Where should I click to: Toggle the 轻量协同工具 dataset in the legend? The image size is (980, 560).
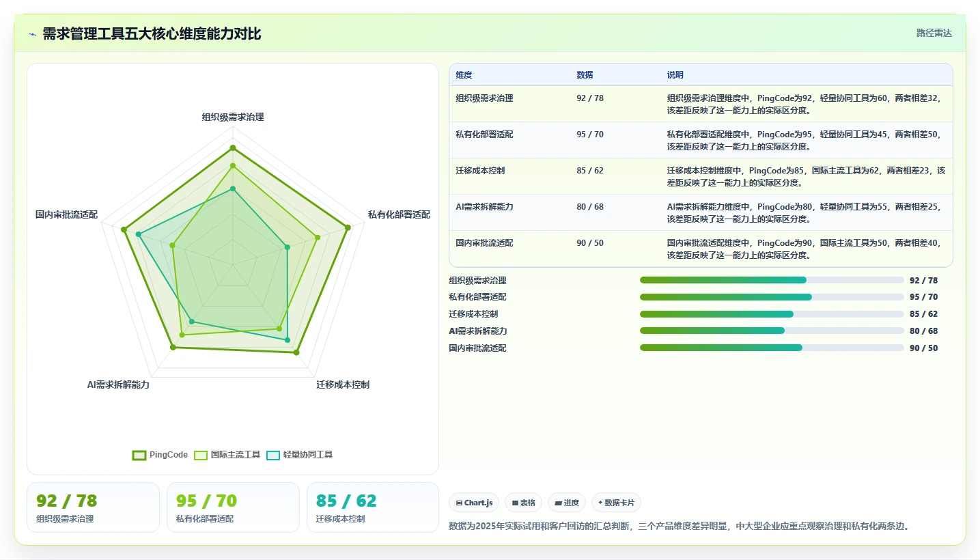tap(299, 455)
